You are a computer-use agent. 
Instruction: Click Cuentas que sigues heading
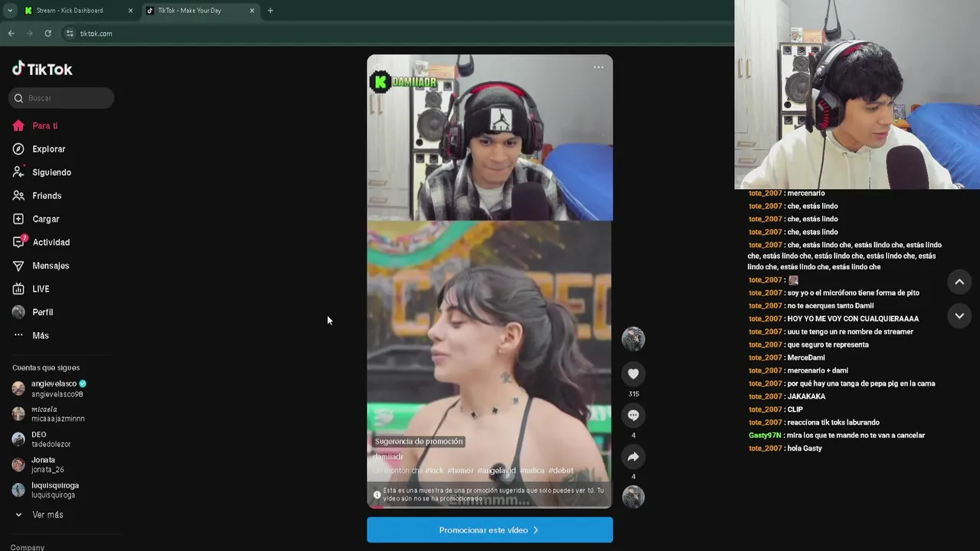[x=46, y=368]
